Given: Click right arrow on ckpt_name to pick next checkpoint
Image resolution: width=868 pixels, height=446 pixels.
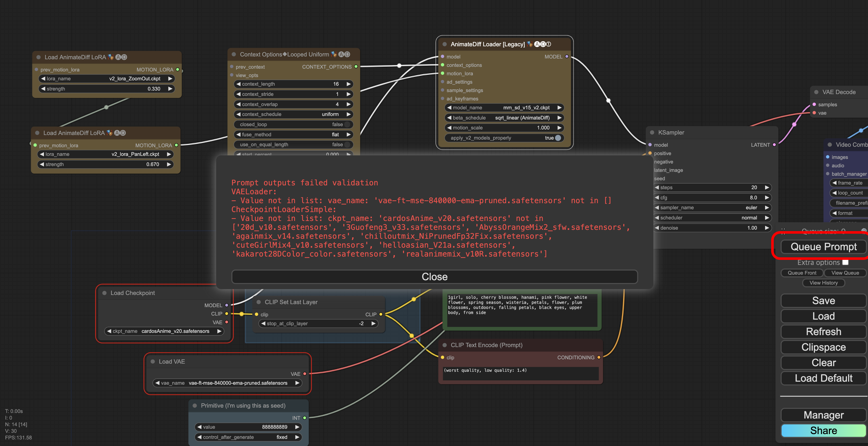Looking at the screenshot, I should coord(219,331).
